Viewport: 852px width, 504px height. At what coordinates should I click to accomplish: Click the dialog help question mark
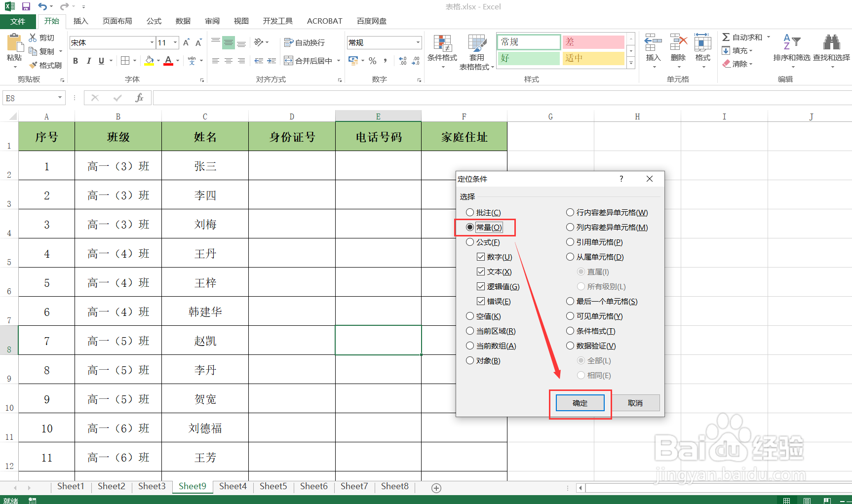[x=621, y=179]
